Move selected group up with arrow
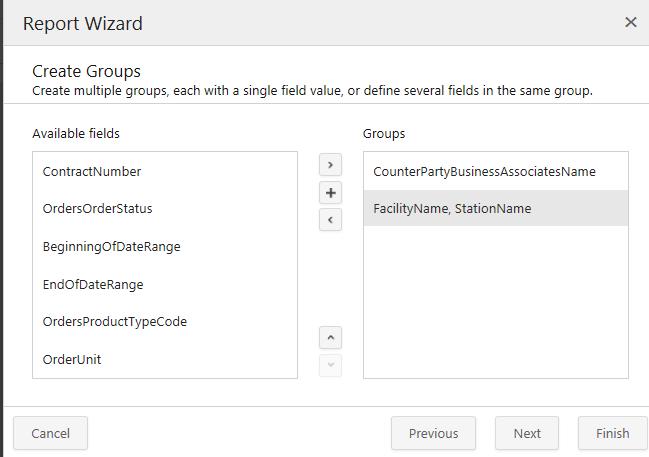649x457 pixels. click(330, 338)
